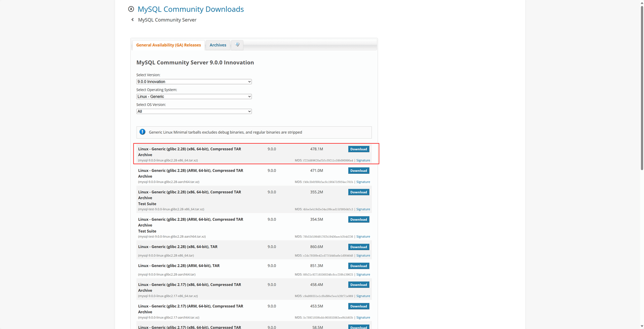Image resolution: width=644 pixels, height=329 pixels.
Task: Open the Select Operating System dropdown
Action: [x=194, y=97]
